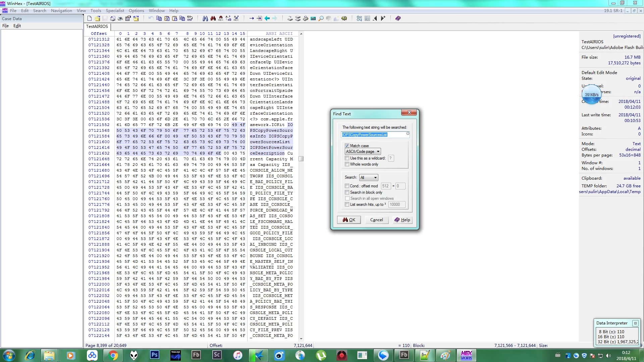The width and height of the screenshot is (644, 362).
Task: Enable Search in block only checkbox
Action: 347,192
